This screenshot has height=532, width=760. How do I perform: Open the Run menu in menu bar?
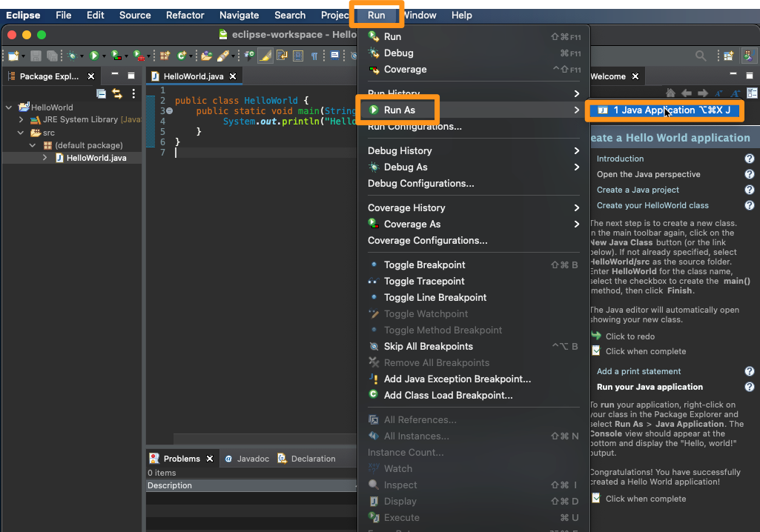pyautogui.click(x=376, y=15)
